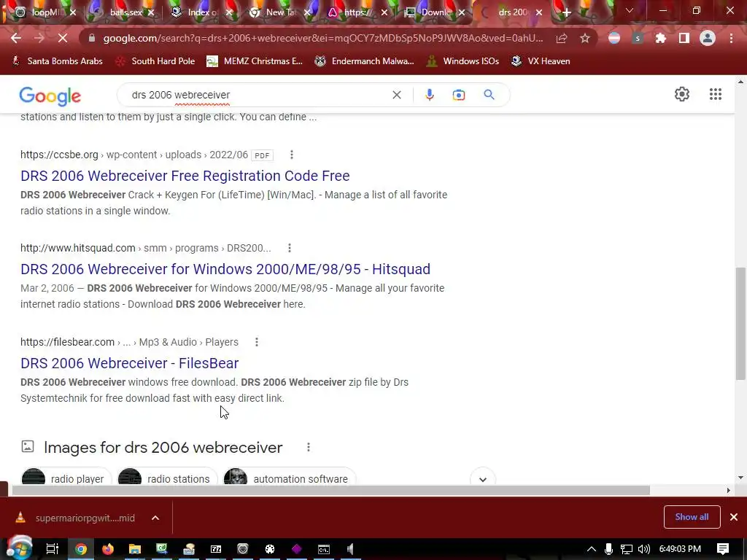Click the scroll right arrow of the horizontal scrollbar
Viewport: 747px width, 560px height.
click(729, 491)
